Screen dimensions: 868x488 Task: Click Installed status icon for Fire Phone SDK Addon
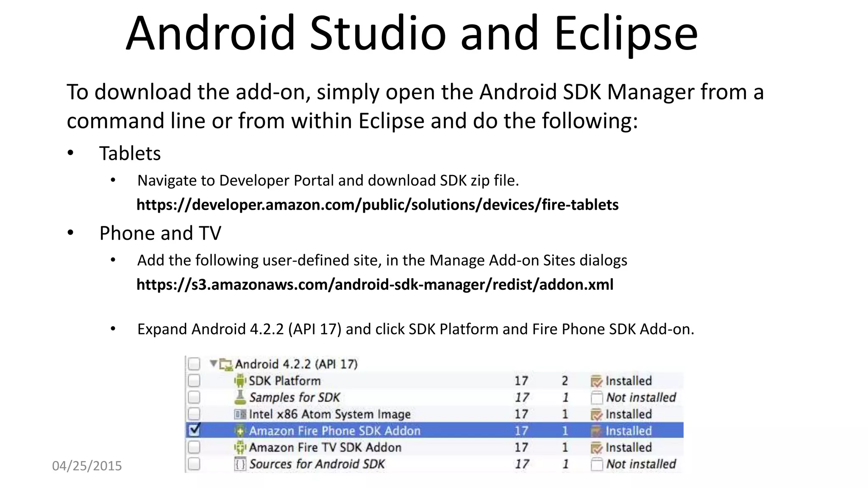click(596, 431)
